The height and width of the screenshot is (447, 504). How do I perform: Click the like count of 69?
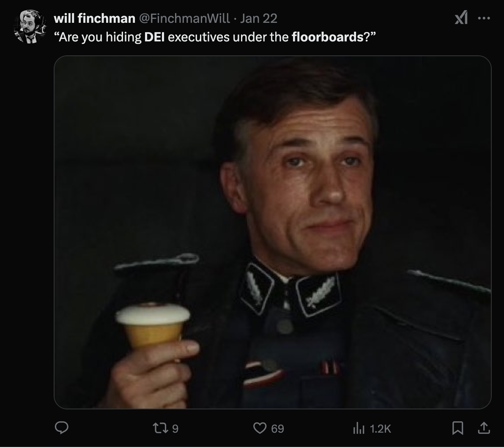277,429
